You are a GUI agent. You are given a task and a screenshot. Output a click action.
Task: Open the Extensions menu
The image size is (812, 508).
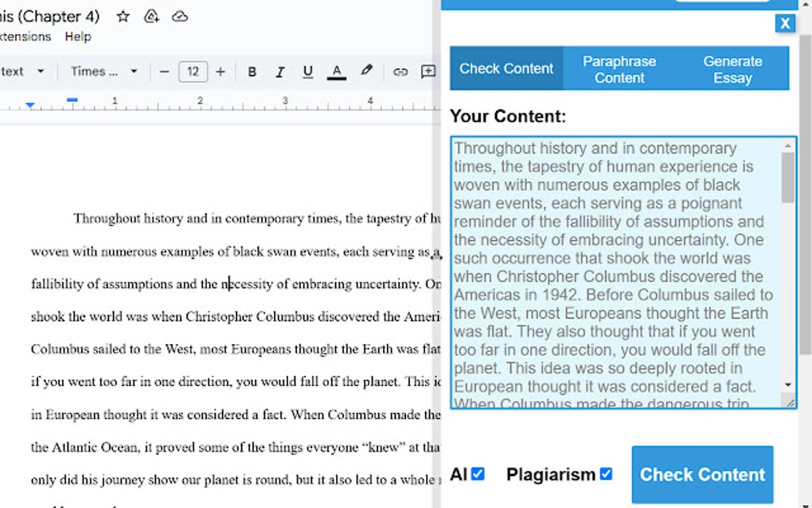pos(25,37)
